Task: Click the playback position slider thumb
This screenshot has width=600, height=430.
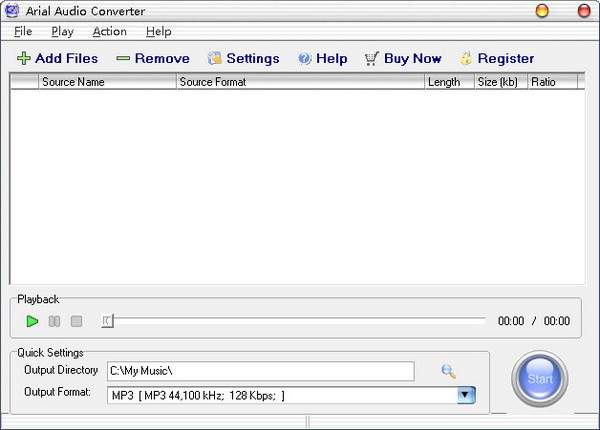Action: (108, 321)
